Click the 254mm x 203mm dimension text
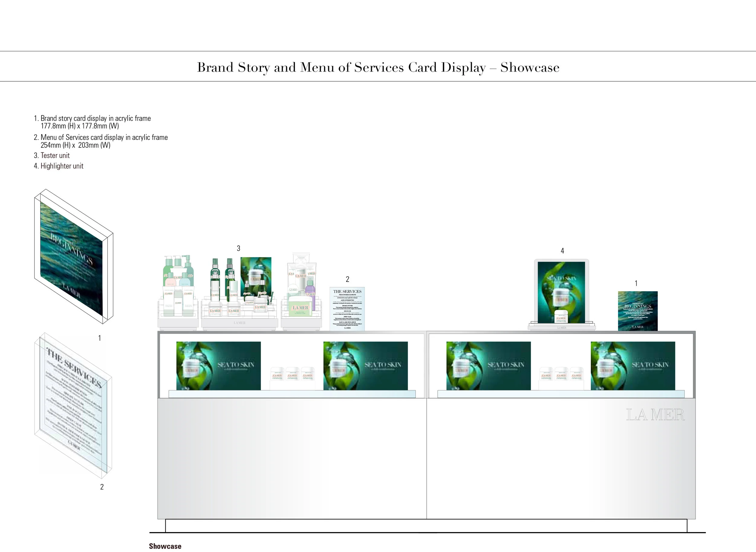 click(x=76, y=145)
